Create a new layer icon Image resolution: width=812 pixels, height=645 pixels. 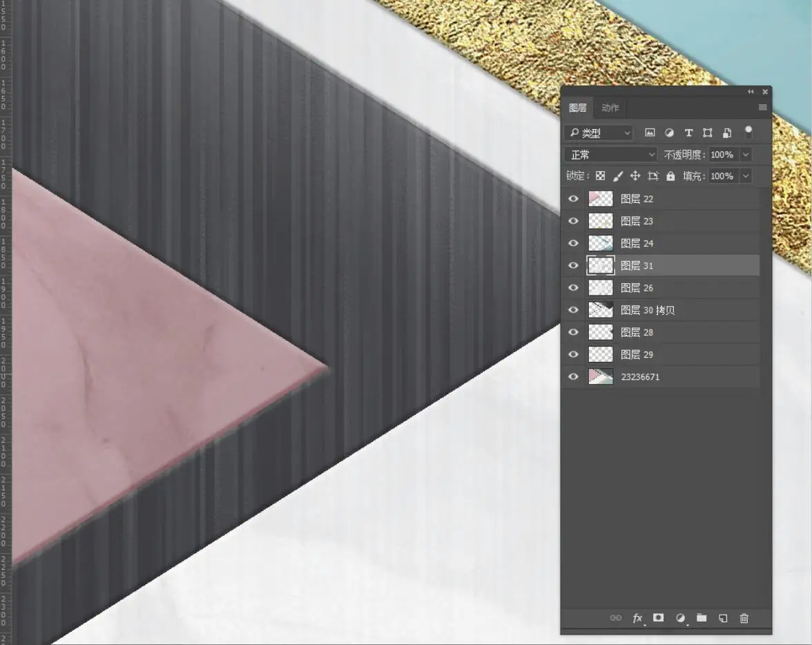click(x=723, y=617)
